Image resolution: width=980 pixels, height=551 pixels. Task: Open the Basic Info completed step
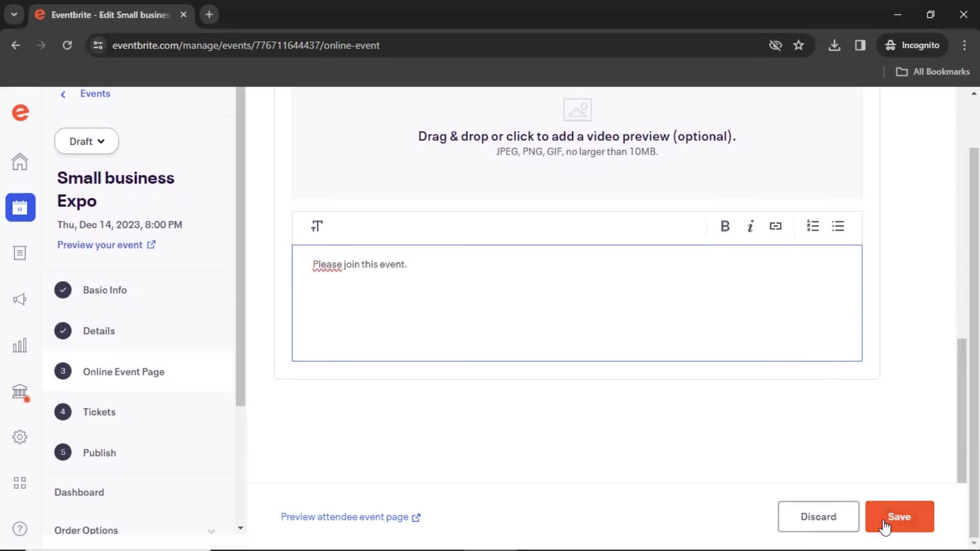105,290
